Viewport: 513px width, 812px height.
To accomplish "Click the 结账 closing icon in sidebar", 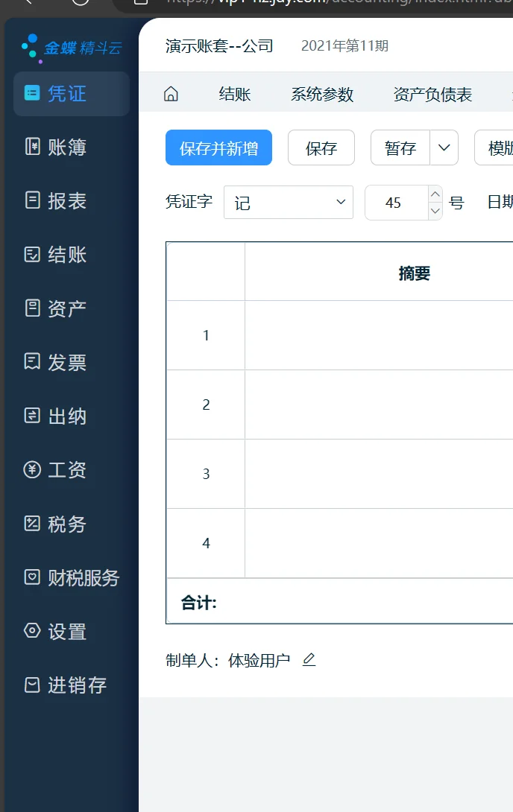I will [32, 254].
